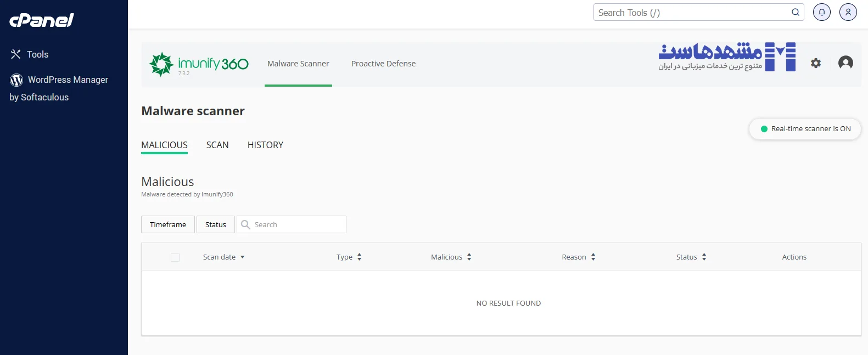Click the cPanel logo
This screenshot has height=355, width=868.
point(42,20)
